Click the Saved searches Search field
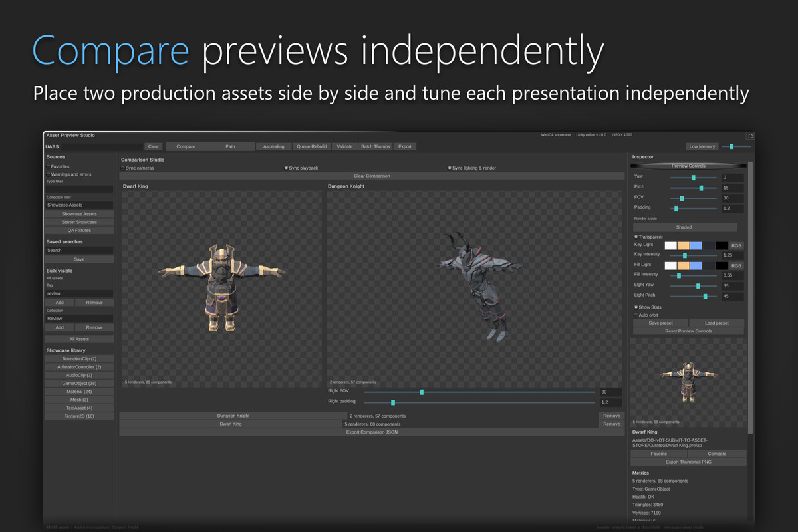The height and width of the screenshot is (532, 798). [79, 251]
